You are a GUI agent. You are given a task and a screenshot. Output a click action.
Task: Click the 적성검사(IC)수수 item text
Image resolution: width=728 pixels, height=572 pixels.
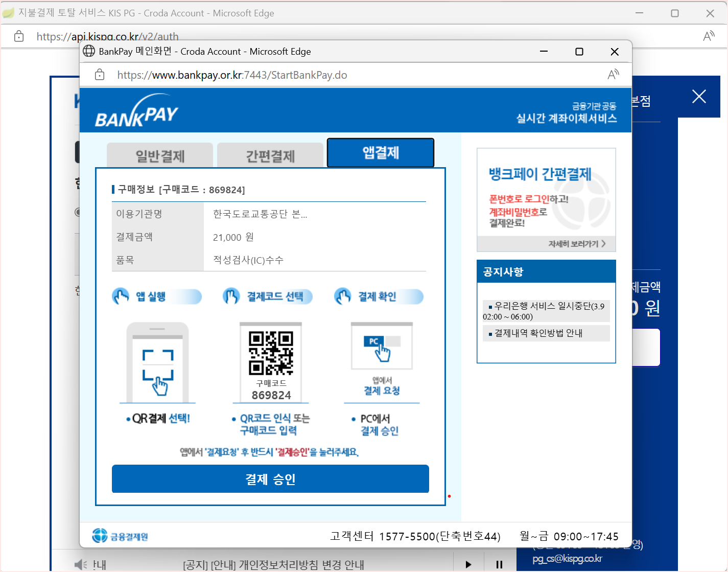coord(248,260)
